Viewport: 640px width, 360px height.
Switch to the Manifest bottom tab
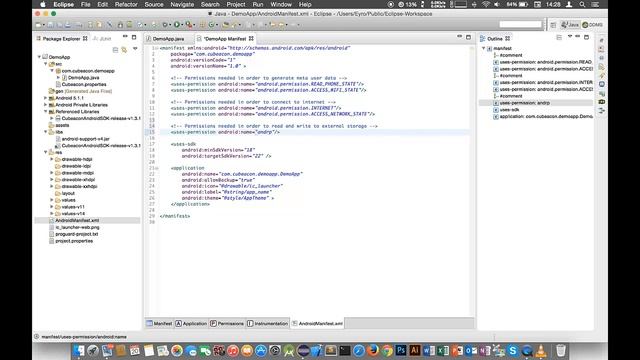click(x=159, y=323)
